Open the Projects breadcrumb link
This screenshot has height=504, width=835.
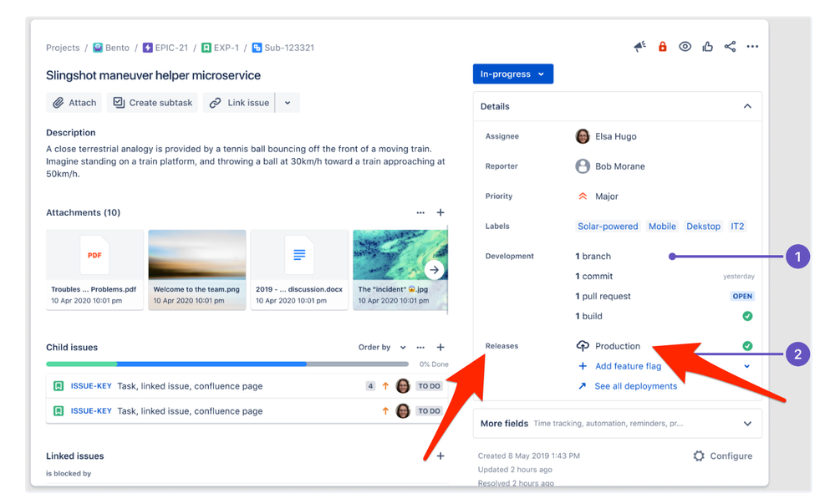coord(63,48)
